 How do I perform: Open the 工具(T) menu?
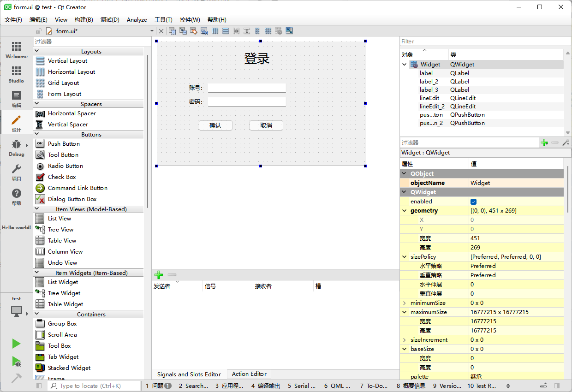(163, 19)
